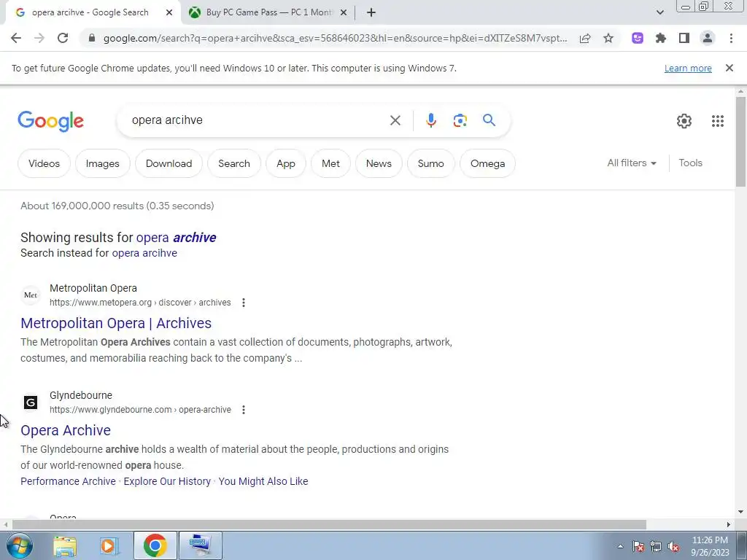Image resolution: width=747 pixels, height=560 pixels.
Task: Open File Explorer from taskbar
Action: [65, 545]
